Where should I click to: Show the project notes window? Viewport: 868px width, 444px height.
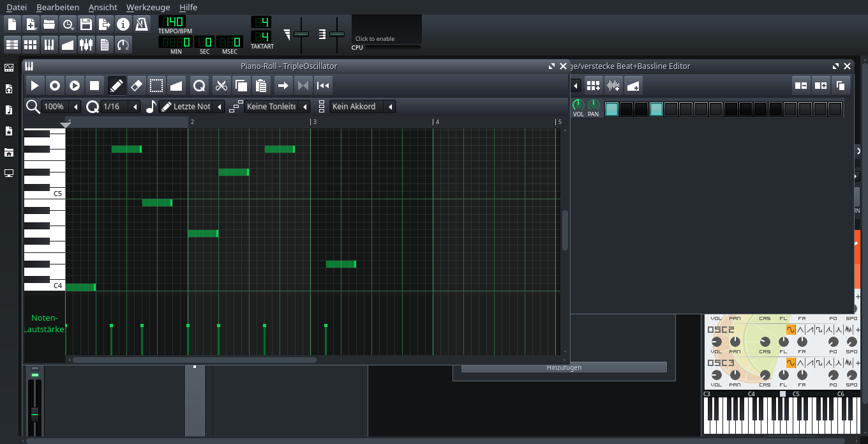(105, 44)
